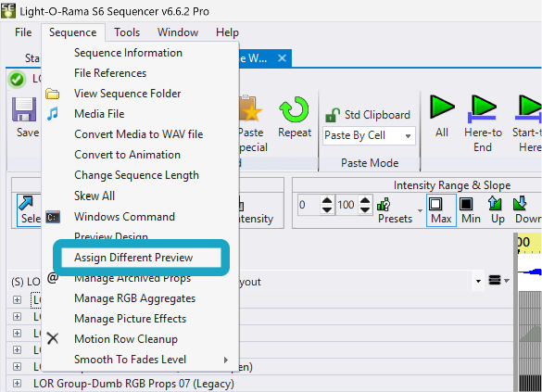Click the Up slope arrow icon

tap(495, 204)
